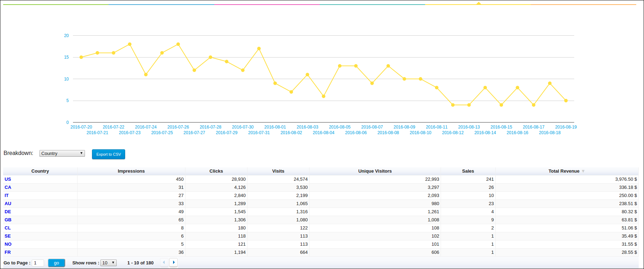Sort by Clicks column header
This screenshot has height=269, width=644.
pyautogui.click(x=216, y=171)
